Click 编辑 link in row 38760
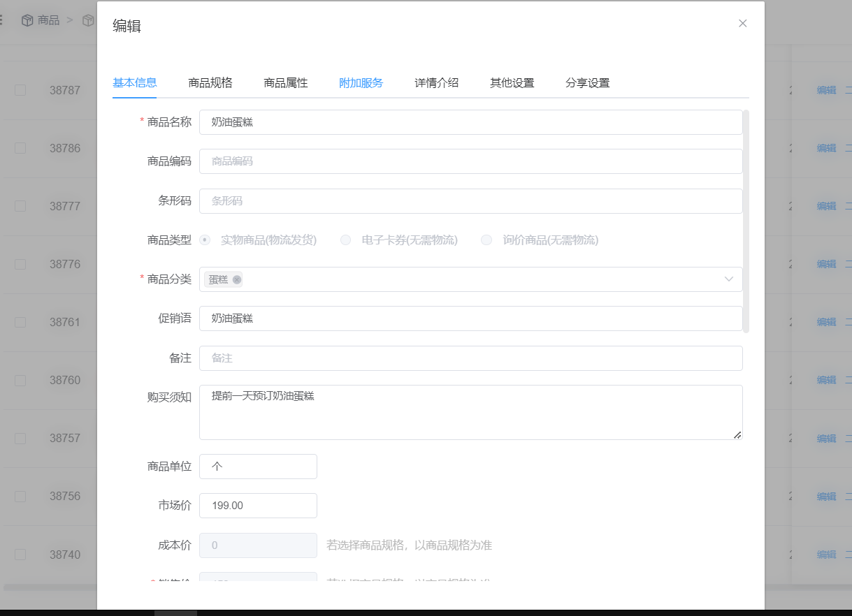 pos(827,380)
